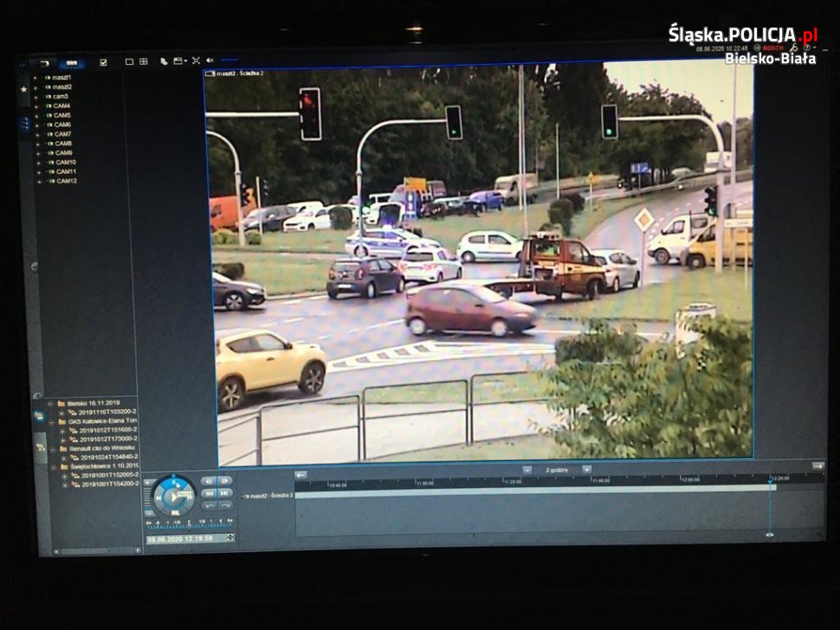Collapse the Renault clio do Wniosku folder
Viewport: 840px width, 630px height.
[x=53, y=448]
